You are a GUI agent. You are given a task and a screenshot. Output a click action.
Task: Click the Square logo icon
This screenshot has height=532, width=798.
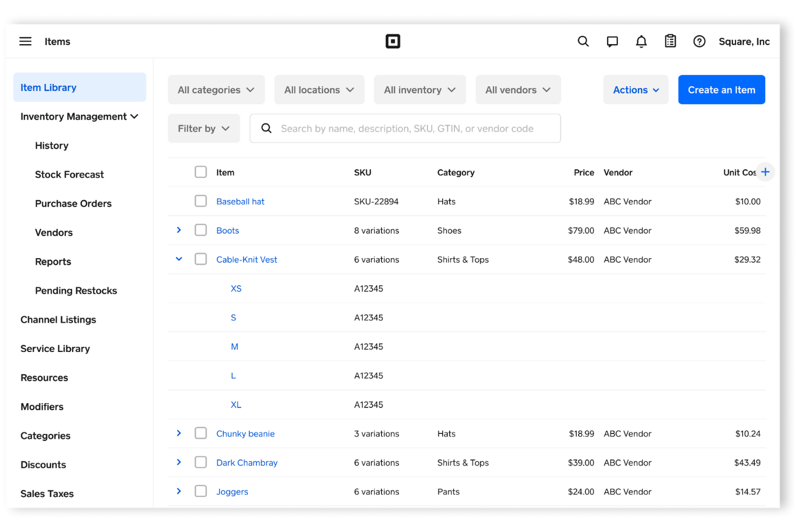(x=393, y=42)
